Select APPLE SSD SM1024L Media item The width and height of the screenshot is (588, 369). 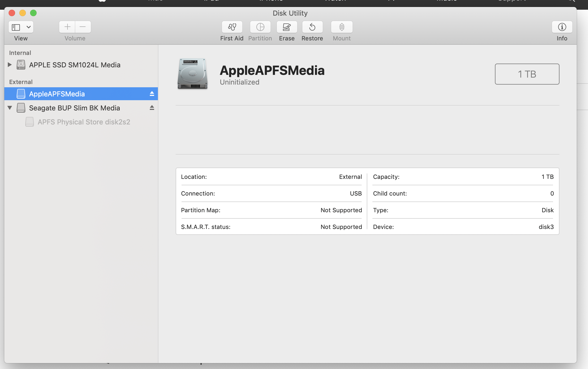click(x=75, y=65)
